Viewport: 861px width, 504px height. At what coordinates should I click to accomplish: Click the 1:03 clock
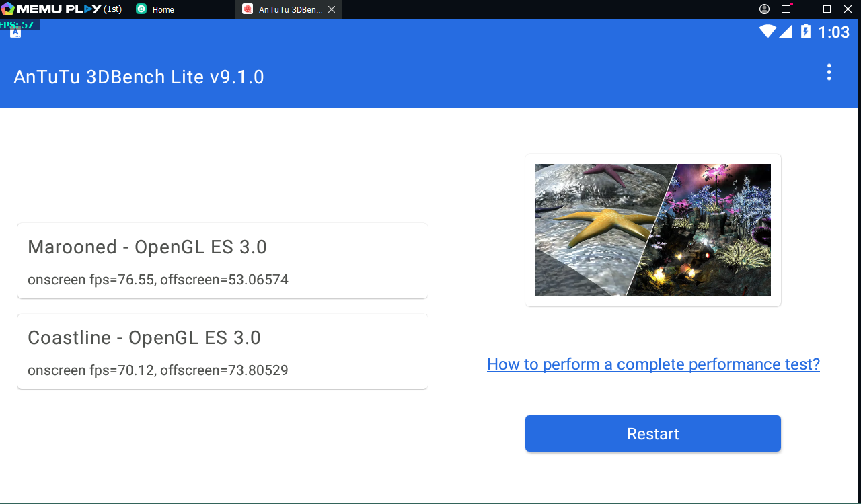834,32
